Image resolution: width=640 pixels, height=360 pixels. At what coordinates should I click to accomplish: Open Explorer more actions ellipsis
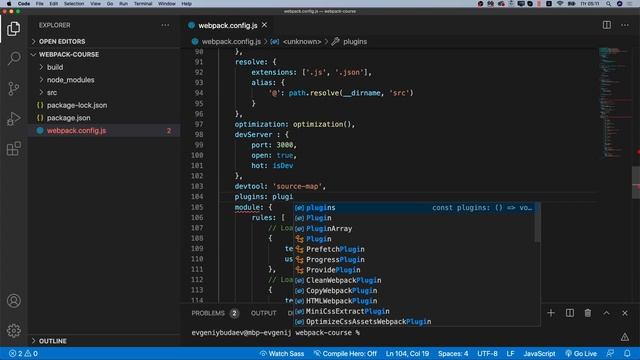coord(165,25)
